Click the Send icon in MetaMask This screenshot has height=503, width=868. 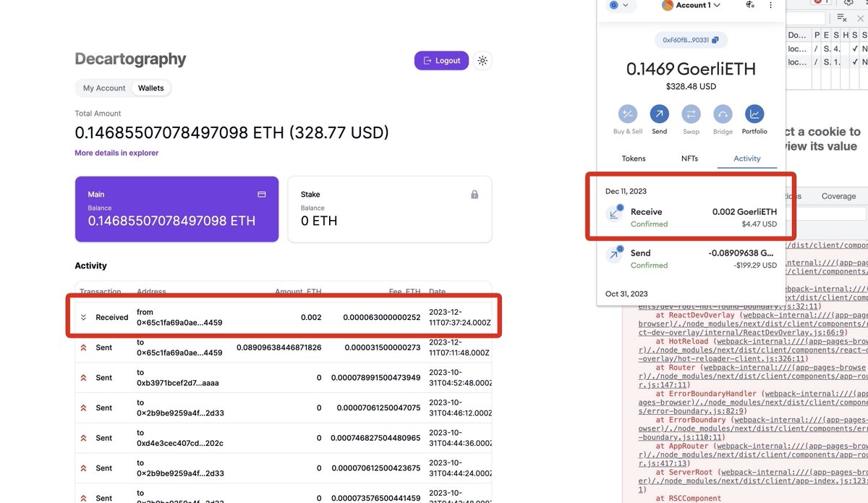point(659,114)
